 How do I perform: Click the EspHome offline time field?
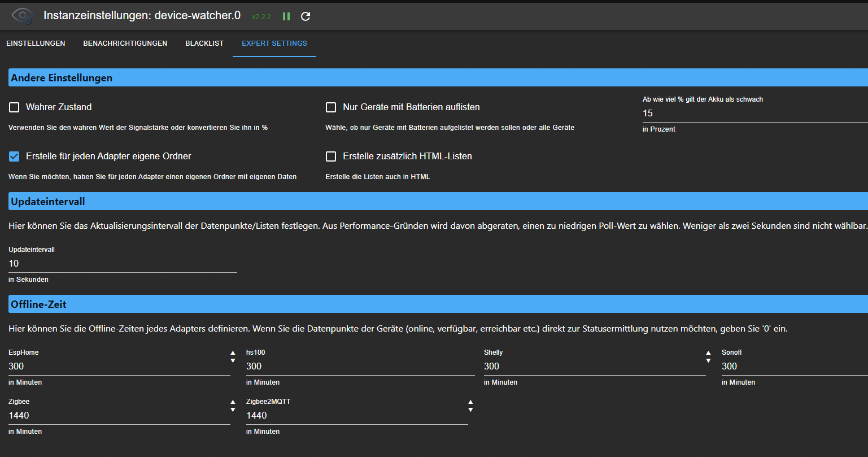[119, 366]
